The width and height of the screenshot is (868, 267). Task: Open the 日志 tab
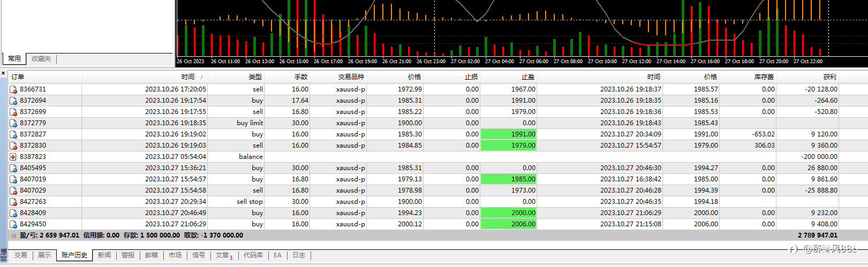(x=299, y=255)
